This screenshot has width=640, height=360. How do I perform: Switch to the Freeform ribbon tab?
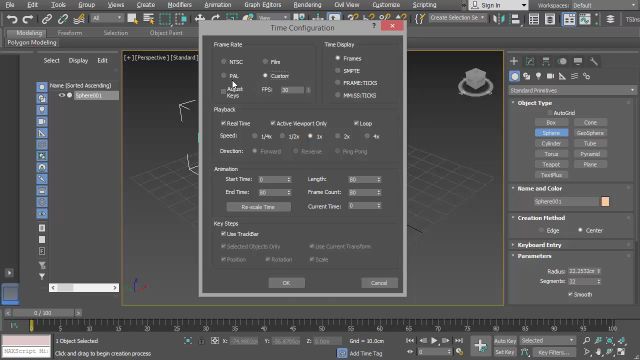point(70,33)
